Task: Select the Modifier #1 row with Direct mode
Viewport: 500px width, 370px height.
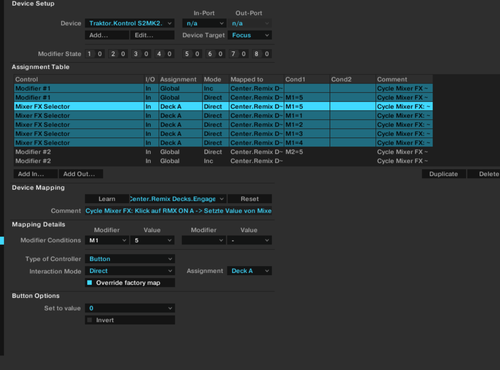Action: coord(223,97)
